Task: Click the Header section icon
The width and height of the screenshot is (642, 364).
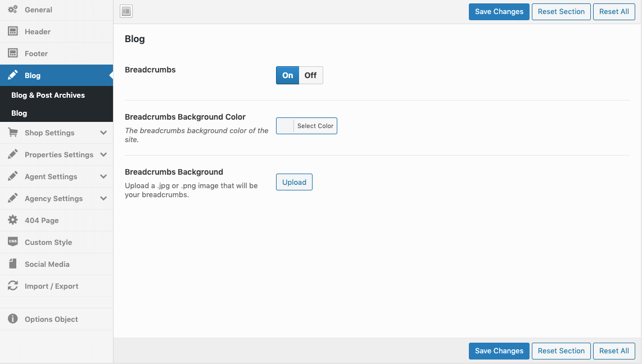Action: 13,31
